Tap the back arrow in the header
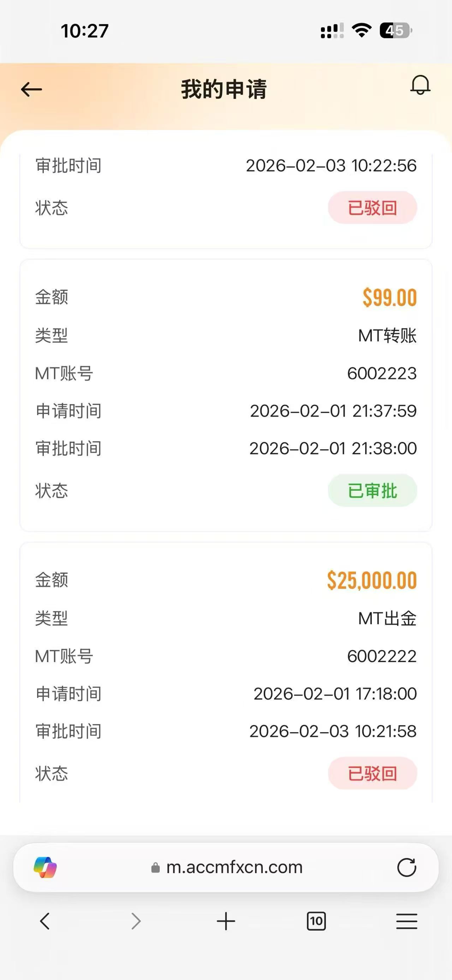 tap(31, 90)
